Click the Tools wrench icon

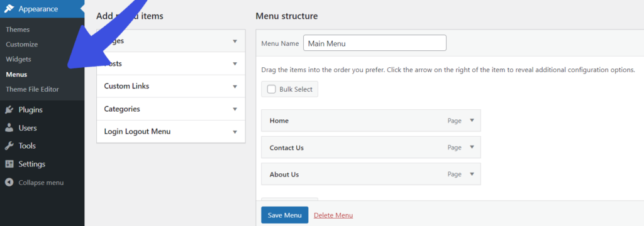point(9,146)
